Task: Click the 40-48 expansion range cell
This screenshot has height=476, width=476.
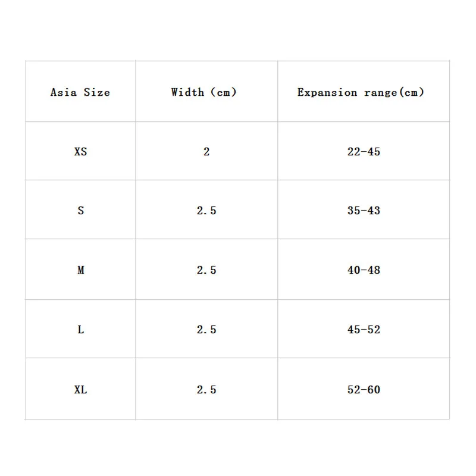Action: click(x=364, y=270)
